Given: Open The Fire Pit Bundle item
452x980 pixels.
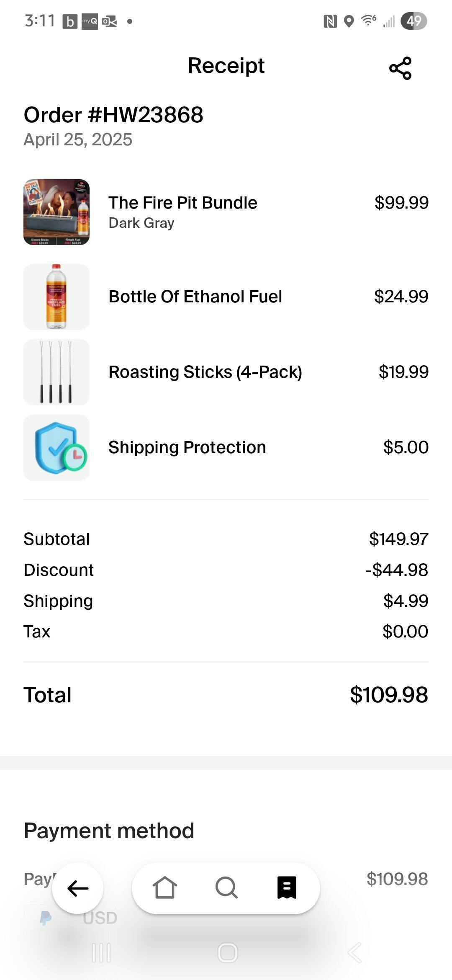Looking at the screenshot, I should [183, 203].
